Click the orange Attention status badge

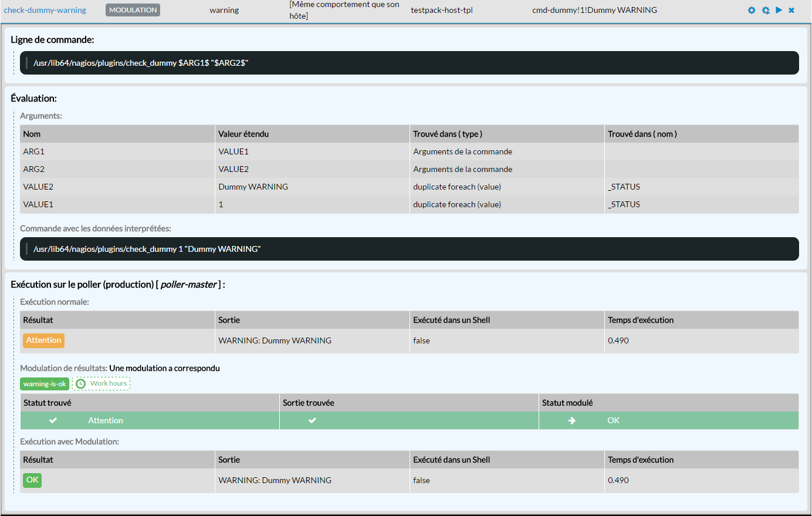(43, 340)
